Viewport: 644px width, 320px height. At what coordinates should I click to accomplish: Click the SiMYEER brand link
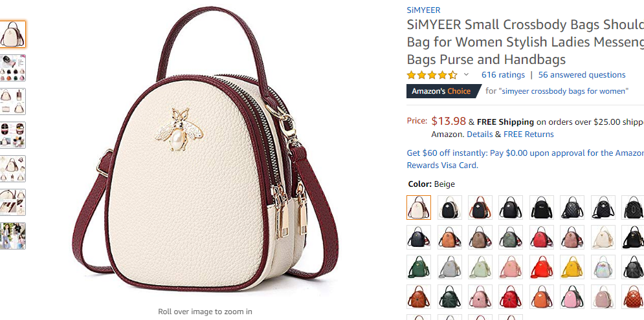(x=423, y=10)
